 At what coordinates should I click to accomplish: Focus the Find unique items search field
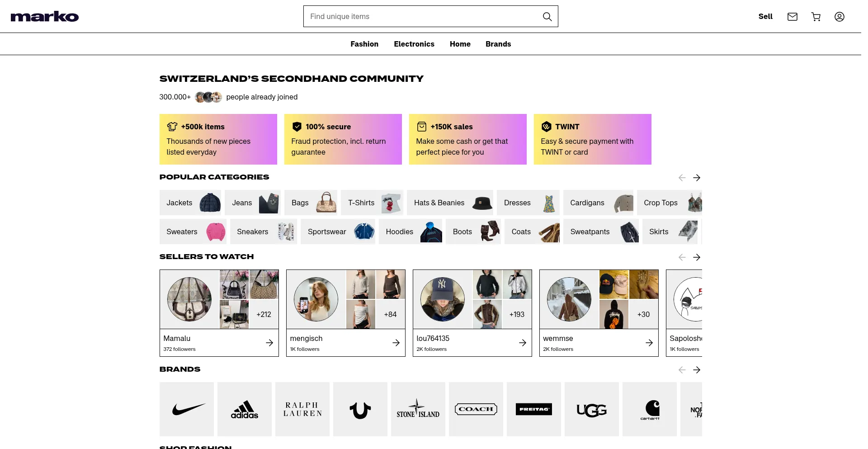click(x=423, y=16)
